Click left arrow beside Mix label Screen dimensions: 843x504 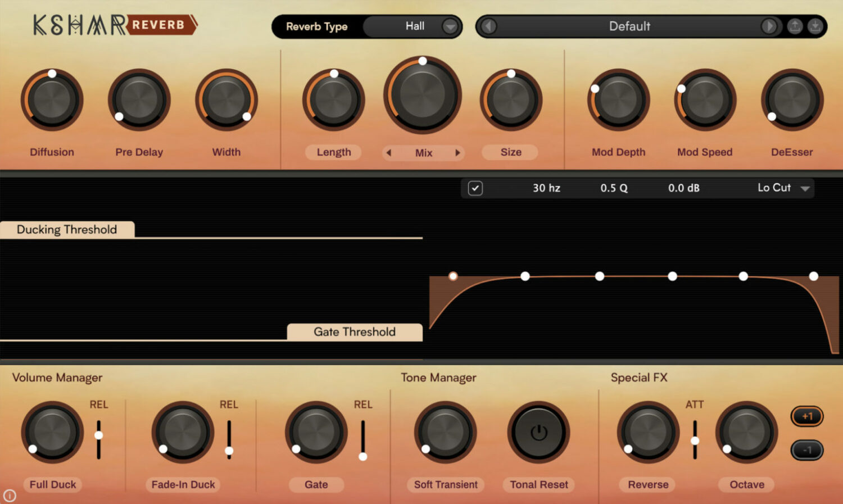(x=388, y=153)
